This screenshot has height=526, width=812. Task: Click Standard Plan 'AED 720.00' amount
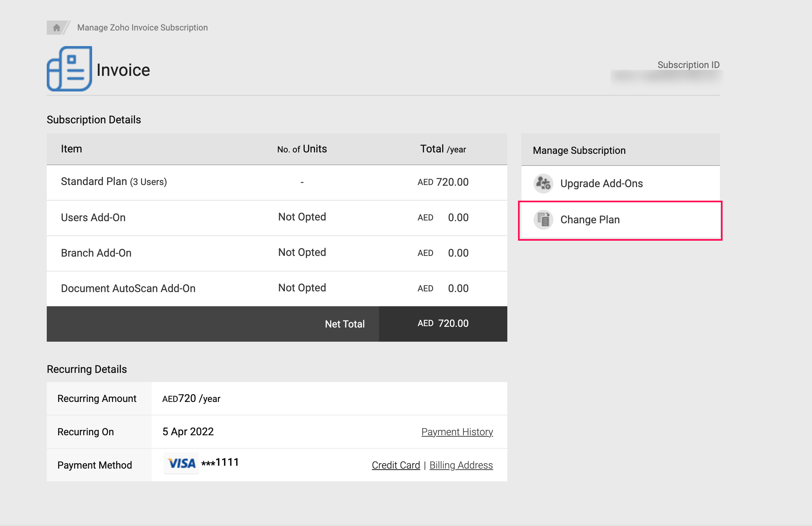[x=443, y=182]
